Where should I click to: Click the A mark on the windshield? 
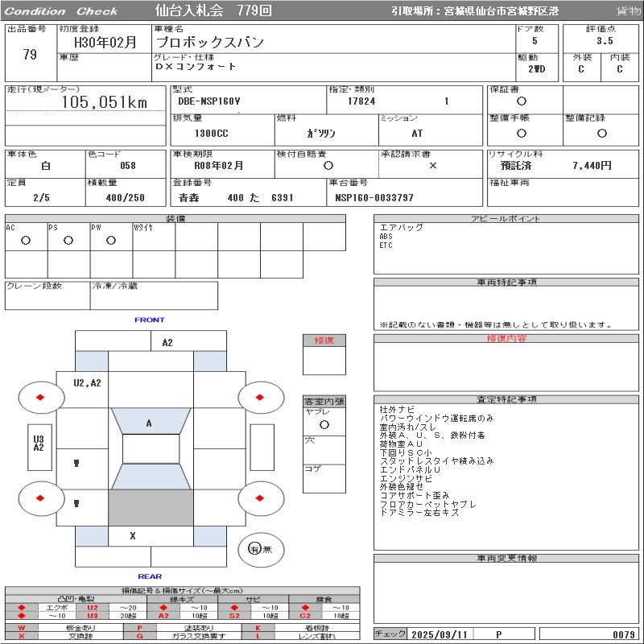pyautogui.click(x=149, y=423)
